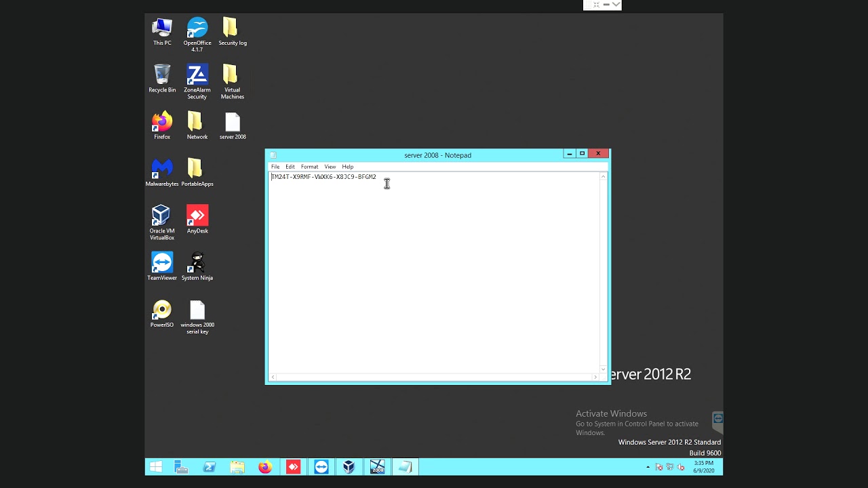
Task: Open the TeamViewer desktop shortcut
Action: click(x=162, y=266)
